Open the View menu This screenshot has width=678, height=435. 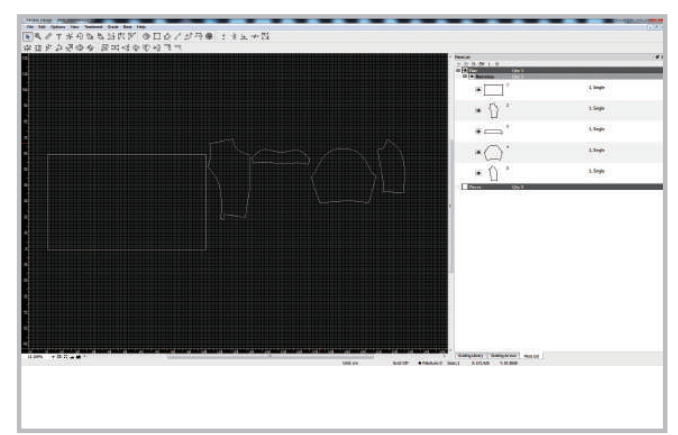pos(75,27)
